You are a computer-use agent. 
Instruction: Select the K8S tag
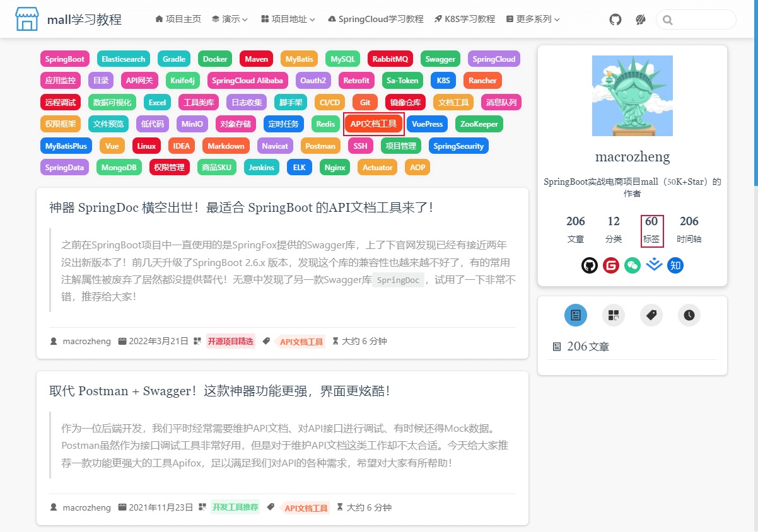444,81
